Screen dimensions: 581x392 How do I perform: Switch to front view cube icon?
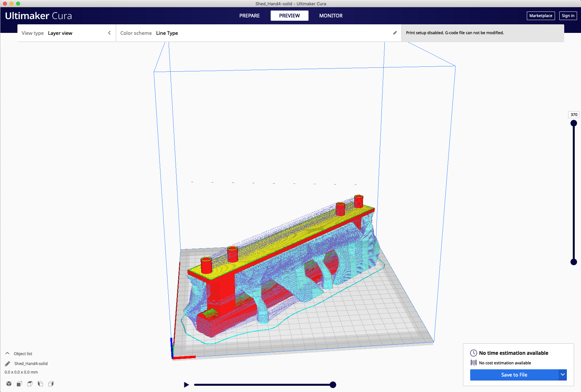tap(19, 384)
